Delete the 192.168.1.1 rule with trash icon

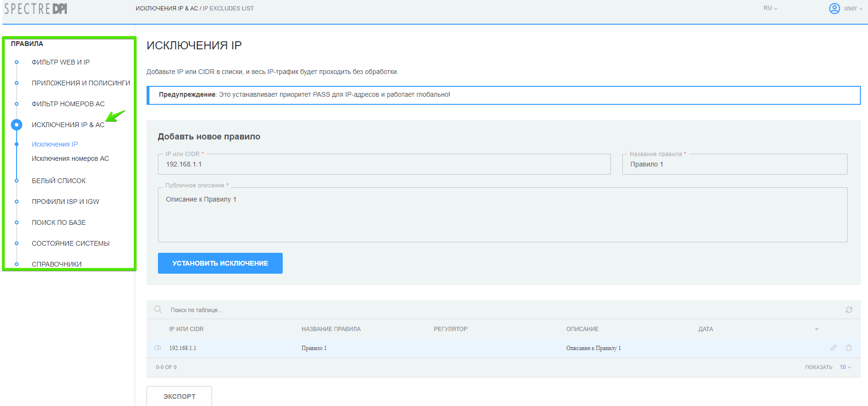coord(849,348)
